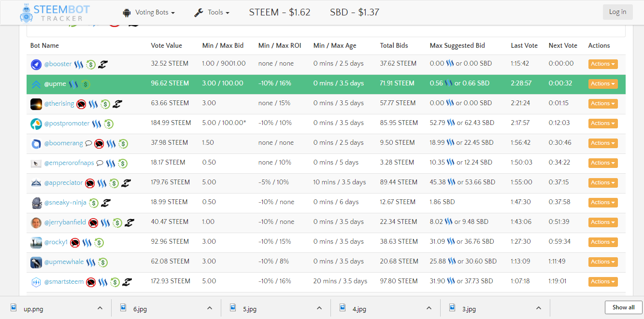Viewport: 644px width, 319px height.
Task: Click the Max Suggested Bid column header
Action: pos(458,45)
